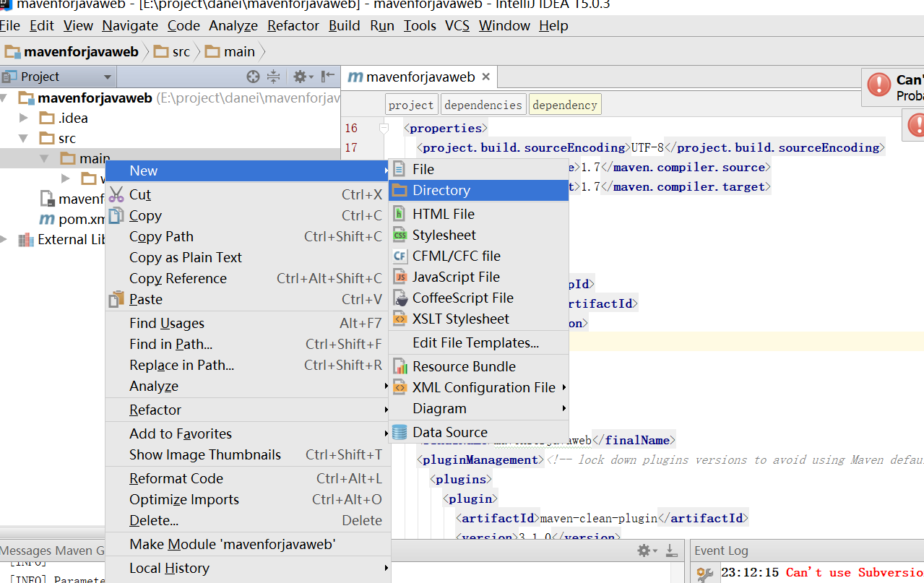The width and height of the screenshot is (924, 583).
Task: Select Optimize Imports option
Action: coord(248,499)
